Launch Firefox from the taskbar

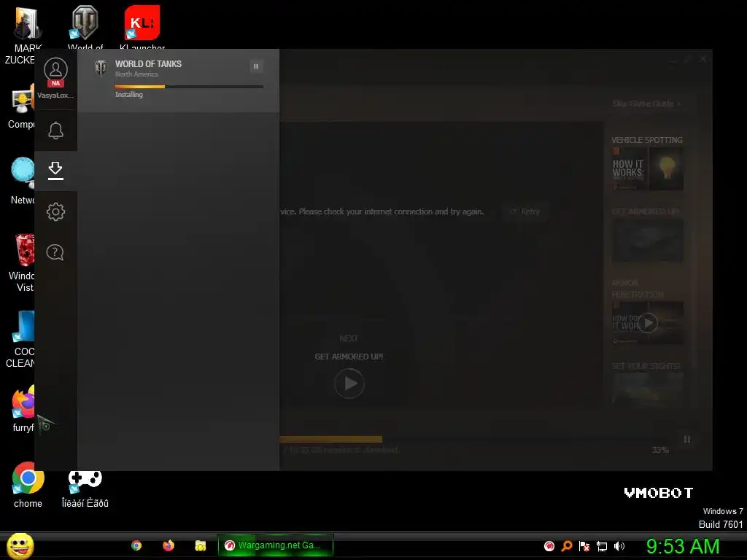[169, 545]
